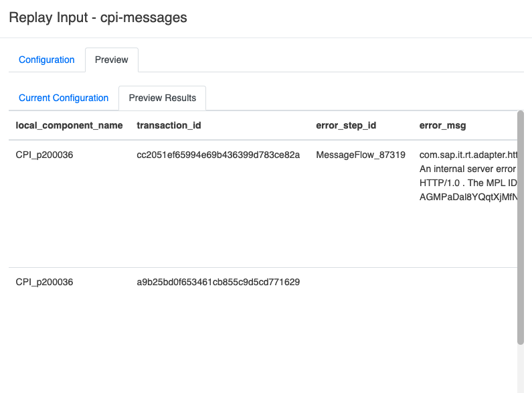
Task: Click the vertical scrollbar thumb
Action: click(x=521, y=228)
